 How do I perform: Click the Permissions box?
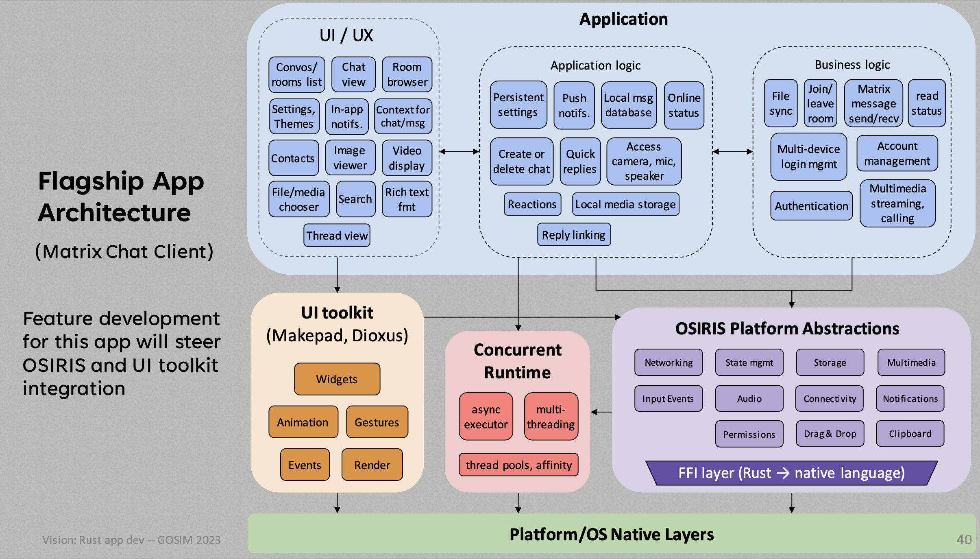pyautogui.click(x=749, y=434)
